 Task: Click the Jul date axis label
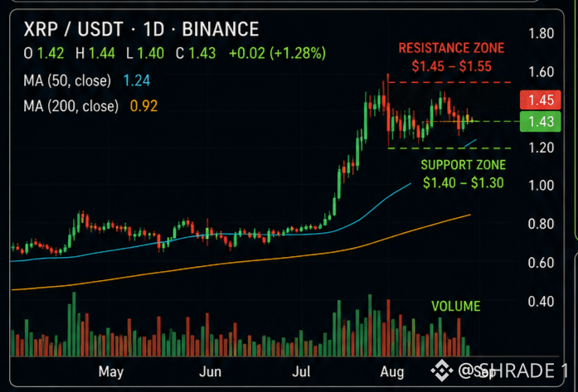click(301, 372)
